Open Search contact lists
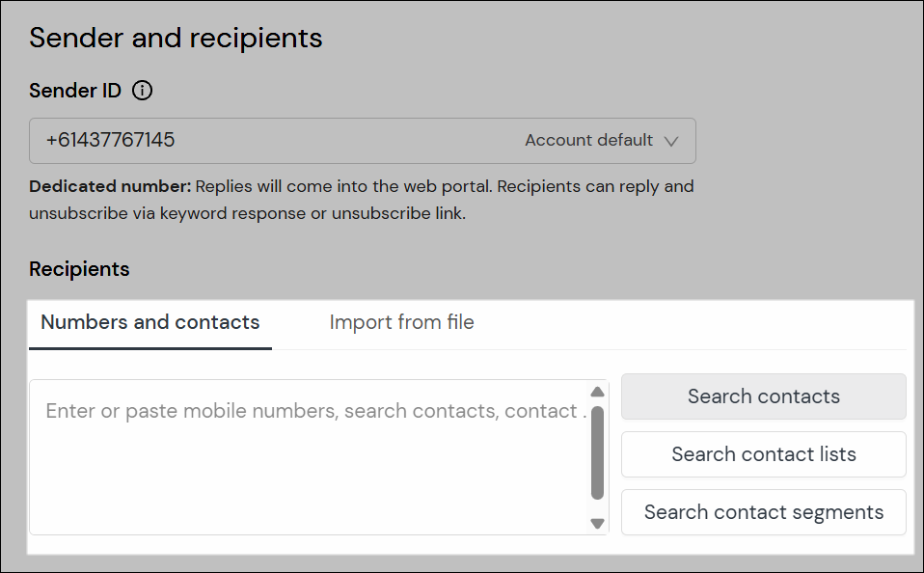Viewport: 924px width, 573px height. (763, 454)
